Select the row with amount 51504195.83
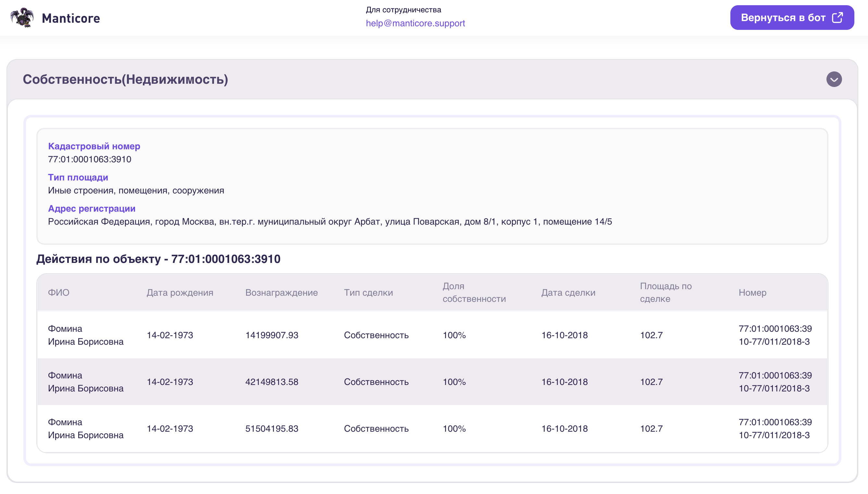 click(432, 428)
